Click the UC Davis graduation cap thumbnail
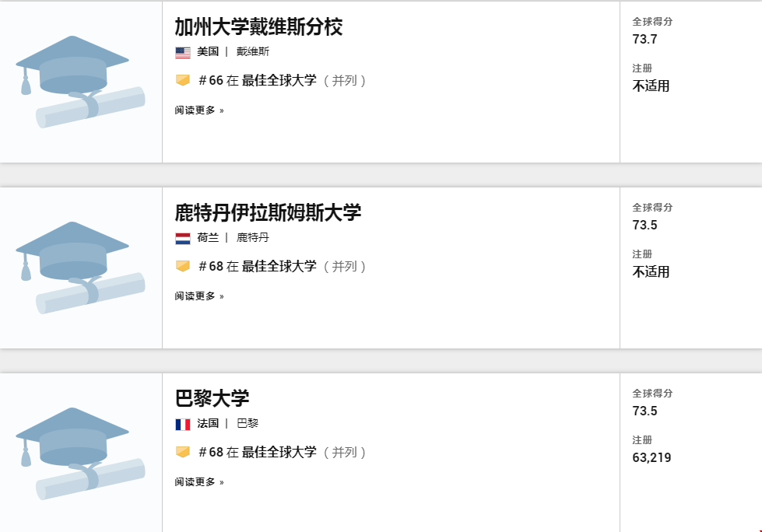The width and height of the screenshot is (762, 532). tap(80, 81)
